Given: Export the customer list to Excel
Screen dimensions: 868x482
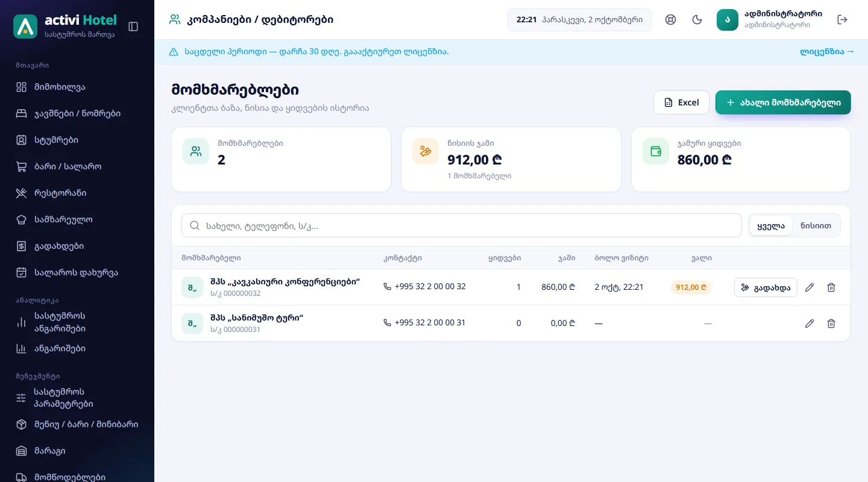Looking at the screenshot, I should [x=681, y=102].
